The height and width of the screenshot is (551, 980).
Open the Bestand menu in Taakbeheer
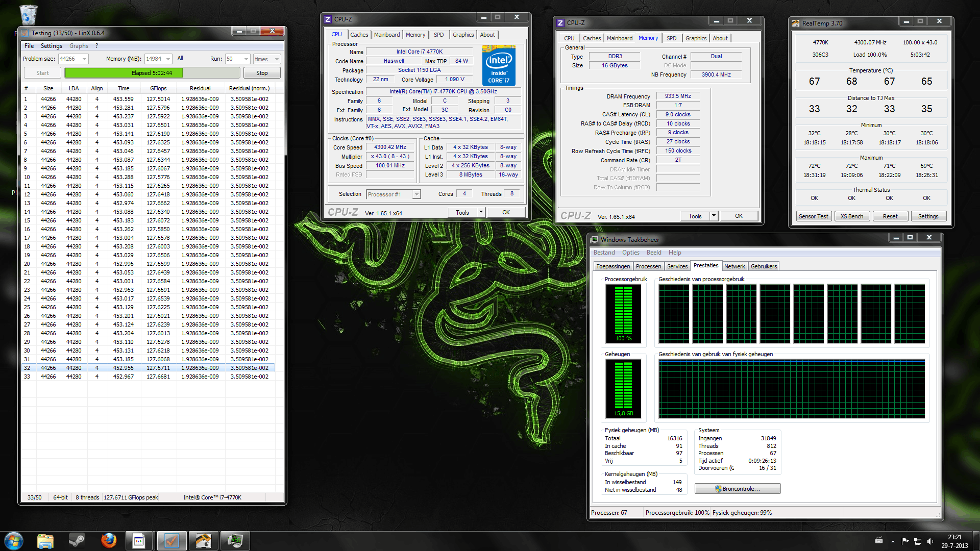pos(604,253)
